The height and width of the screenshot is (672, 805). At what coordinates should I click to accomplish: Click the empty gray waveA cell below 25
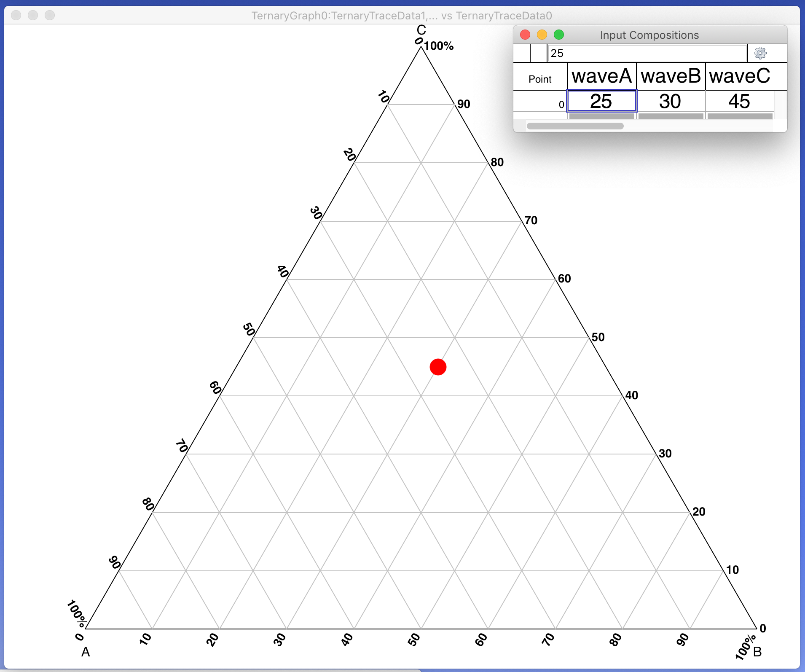tap(601, 116)
